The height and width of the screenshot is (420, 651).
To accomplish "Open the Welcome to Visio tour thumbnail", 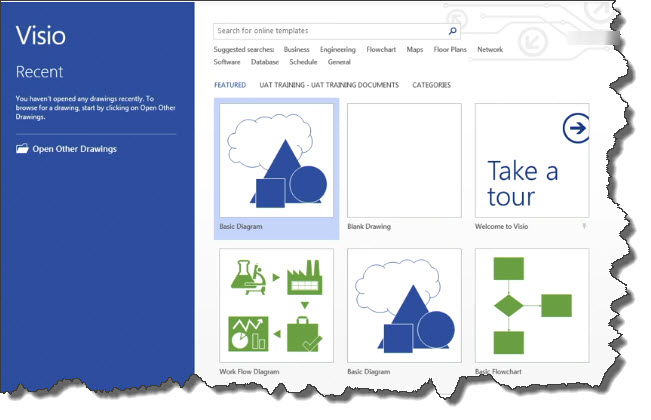I will 532,160.
